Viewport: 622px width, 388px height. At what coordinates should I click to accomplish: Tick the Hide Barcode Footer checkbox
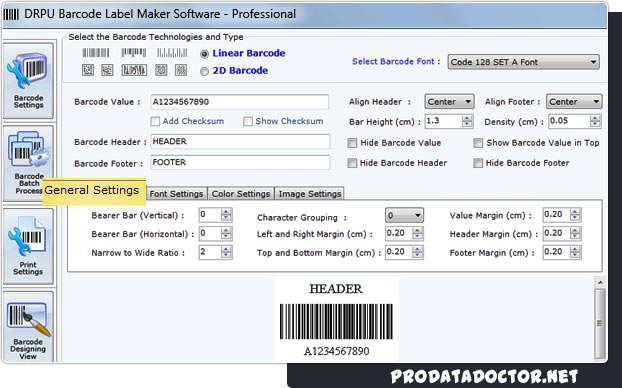(x=478, y=163)
